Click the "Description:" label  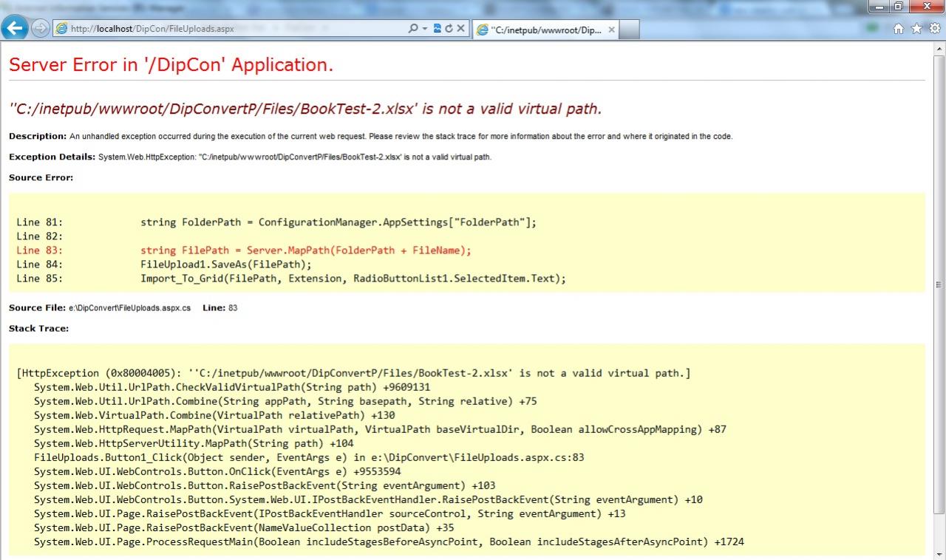(x=38, y=136)
